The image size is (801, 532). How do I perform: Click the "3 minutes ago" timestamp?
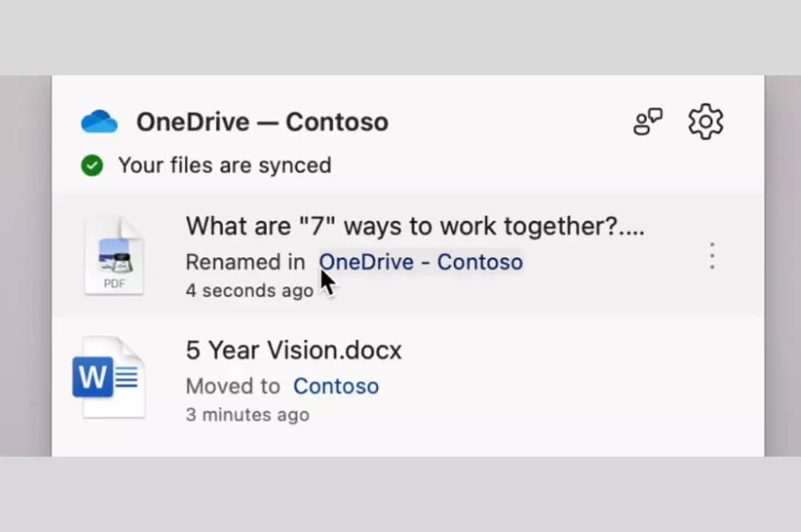[x=247, y=415]
